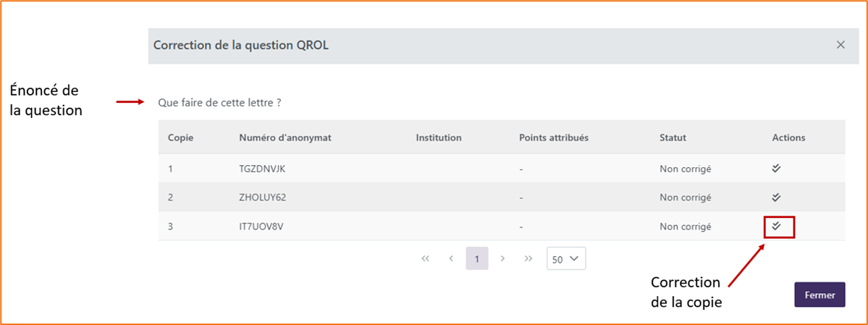Select the row for copy number 2
The image size is (868, 325).
coord(502,197)
